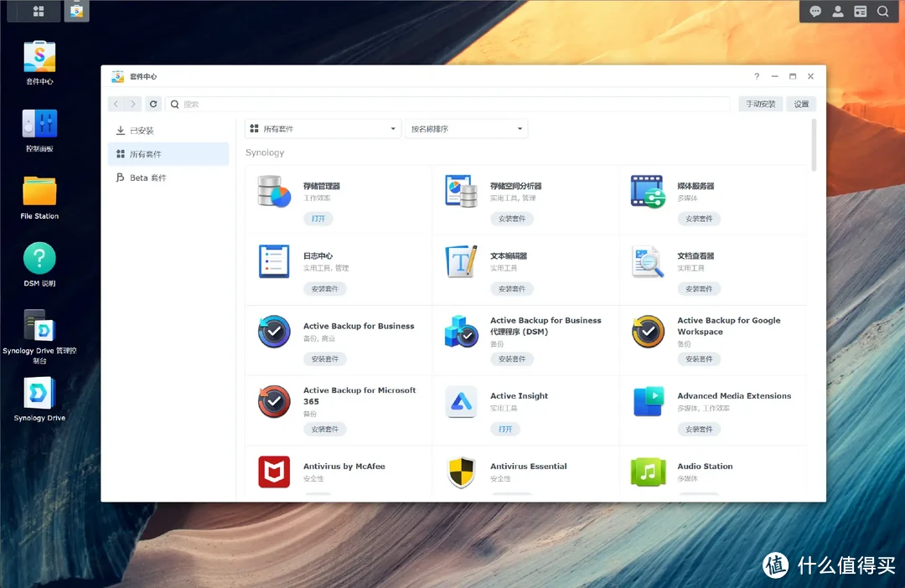Open the user account options icon
Image resolution: width=905 pixels, height=588 pixels.
(838, 11)
